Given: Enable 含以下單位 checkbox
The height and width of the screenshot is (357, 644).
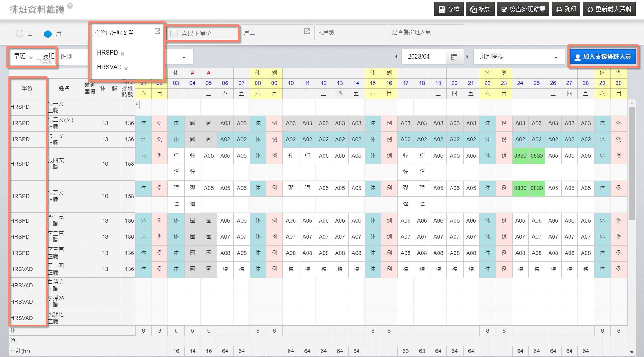Looking at the screenshot, I should 174,33.
